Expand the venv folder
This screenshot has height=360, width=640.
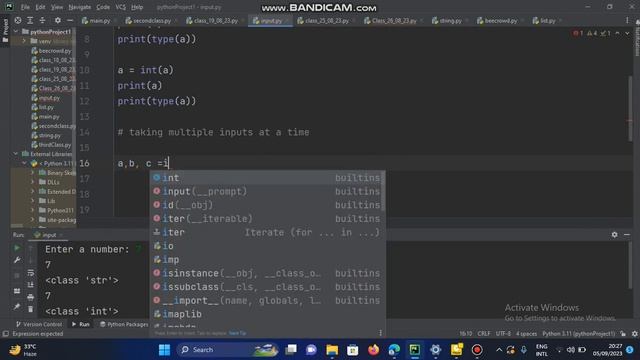24,41
